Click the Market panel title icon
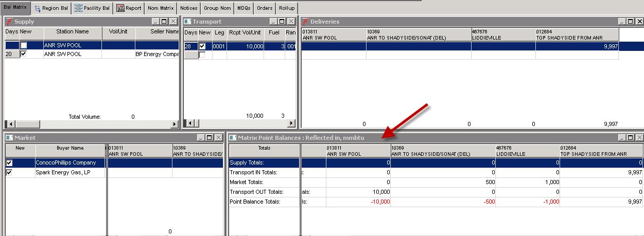The width and height of the screenshot is (644, 236). point(9,138)
